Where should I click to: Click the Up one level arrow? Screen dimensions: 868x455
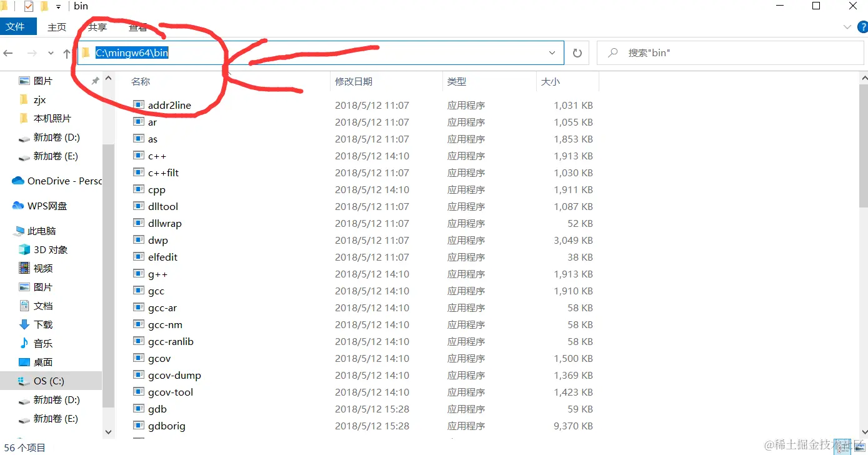click(66, 53)
